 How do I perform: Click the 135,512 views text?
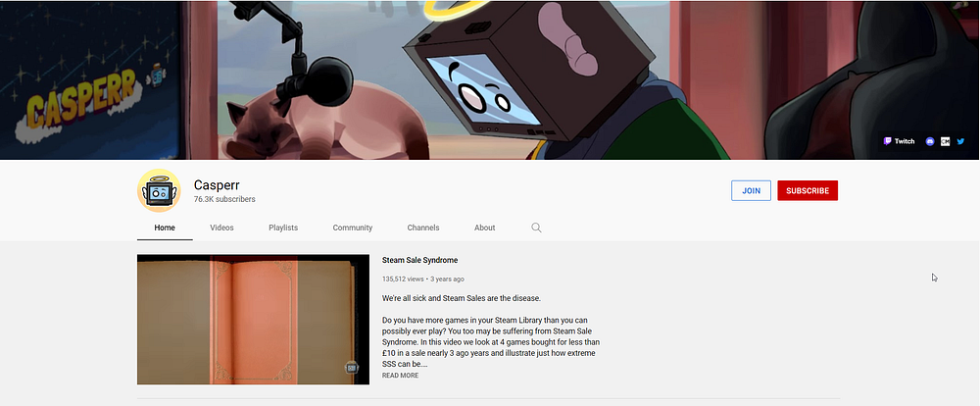click(x=403, y=279)
